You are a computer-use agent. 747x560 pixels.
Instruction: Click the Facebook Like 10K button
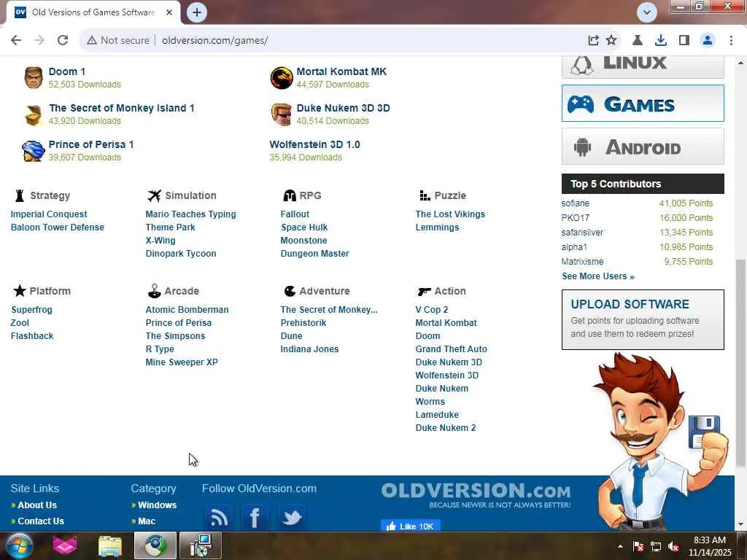pos(410,526)
